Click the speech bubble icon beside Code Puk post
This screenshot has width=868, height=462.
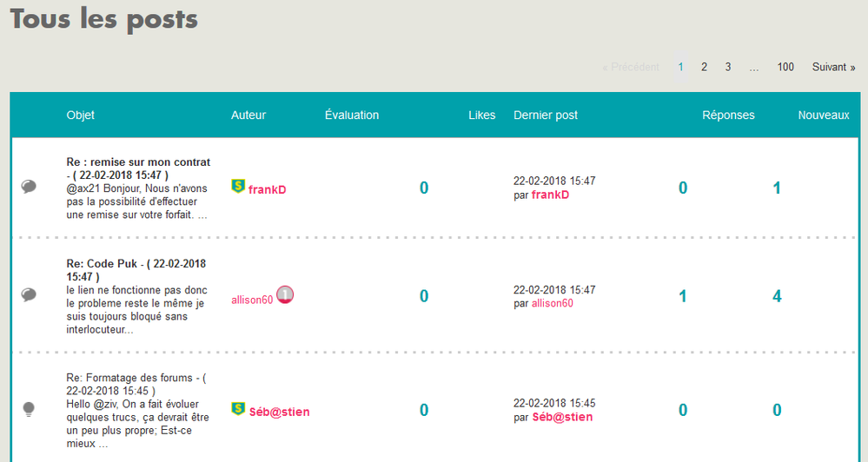point(29,295)
